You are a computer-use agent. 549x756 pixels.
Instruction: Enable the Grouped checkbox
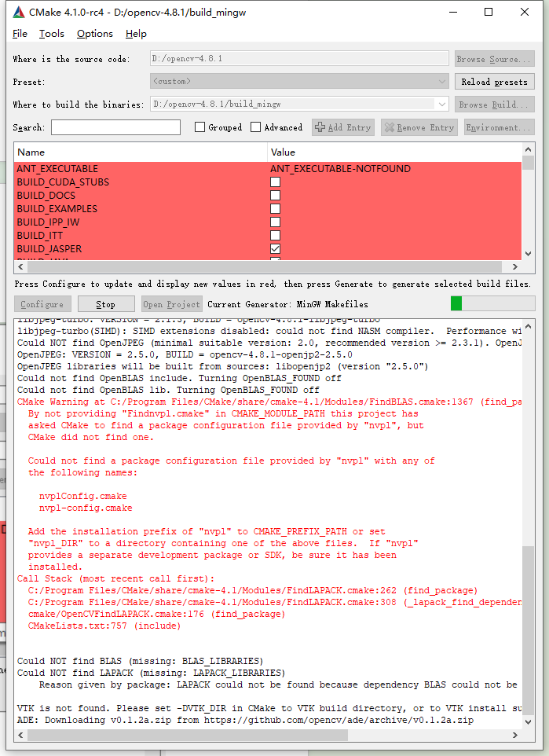pos(199,127)
